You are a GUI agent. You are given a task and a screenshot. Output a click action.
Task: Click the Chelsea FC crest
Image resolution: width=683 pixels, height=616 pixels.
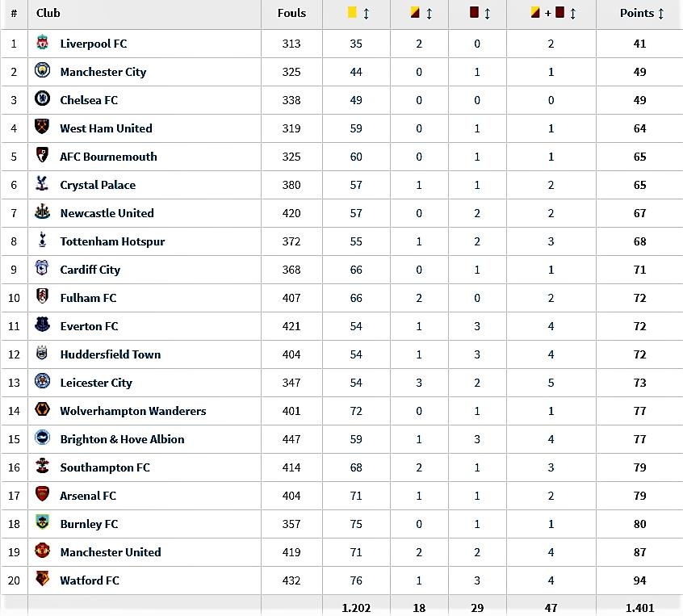point(42,100)
